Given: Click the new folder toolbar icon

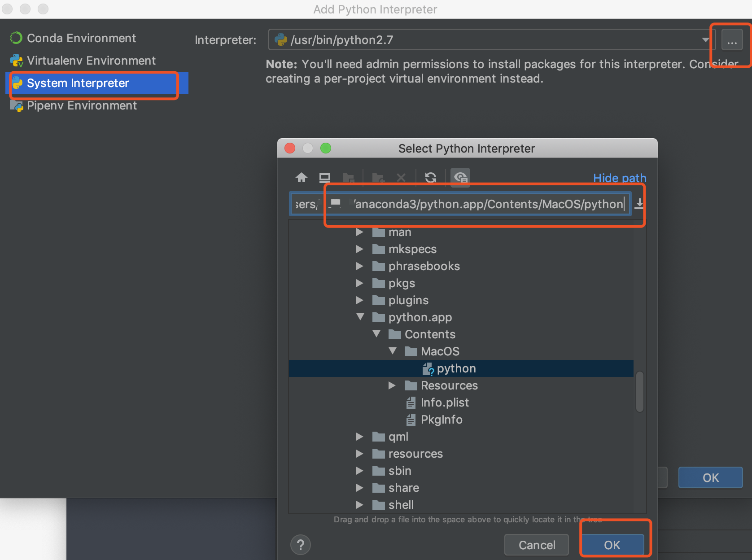Looking at the screenshot, I should click(x=378, y=178).
